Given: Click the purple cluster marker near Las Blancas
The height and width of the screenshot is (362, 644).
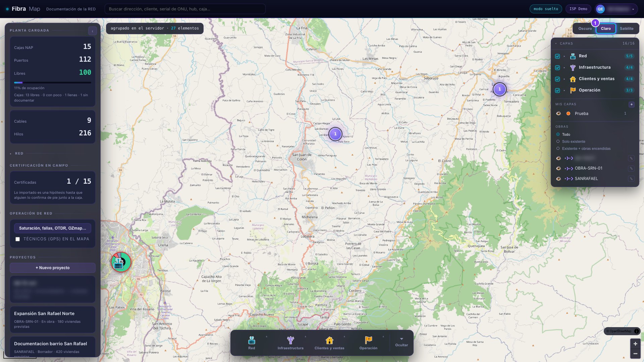Looking at the screenshot, I should [x=335, y=134].
